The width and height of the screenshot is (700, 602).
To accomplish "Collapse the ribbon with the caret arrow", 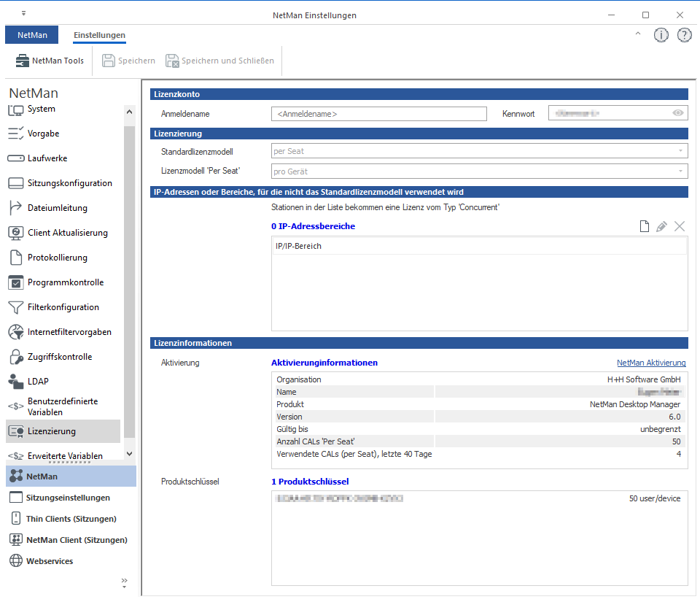I will click(x=638, y=34).
